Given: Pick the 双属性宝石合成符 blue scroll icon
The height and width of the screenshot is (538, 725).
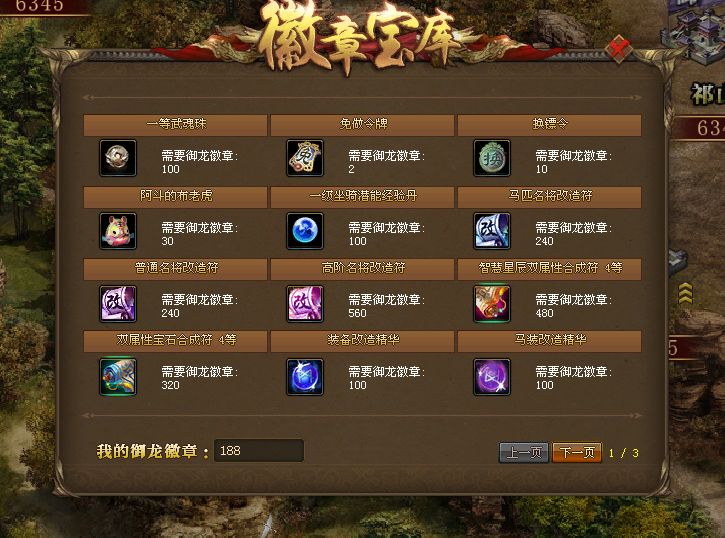Looking at the screenshot, I should tap(118, 376).
